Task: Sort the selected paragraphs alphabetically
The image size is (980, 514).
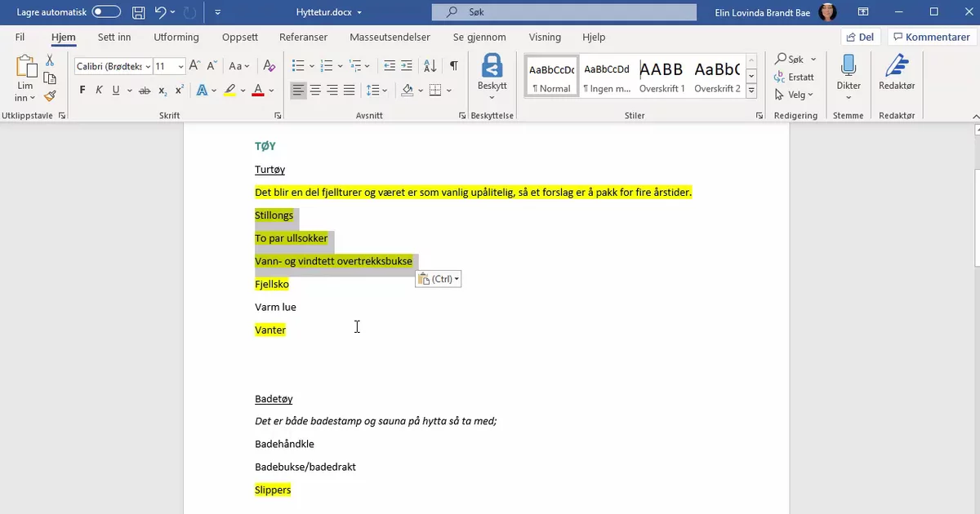Action: [x=430, y=66]
